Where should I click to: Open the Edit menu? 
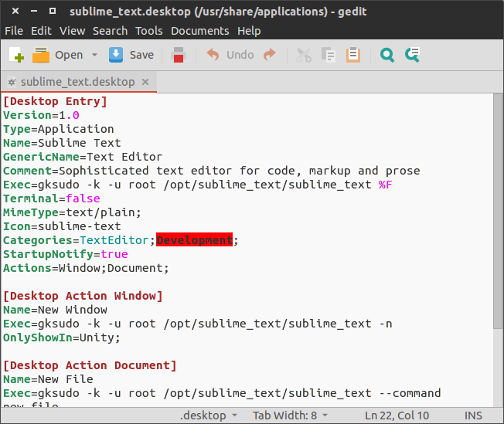click(41, 31)
